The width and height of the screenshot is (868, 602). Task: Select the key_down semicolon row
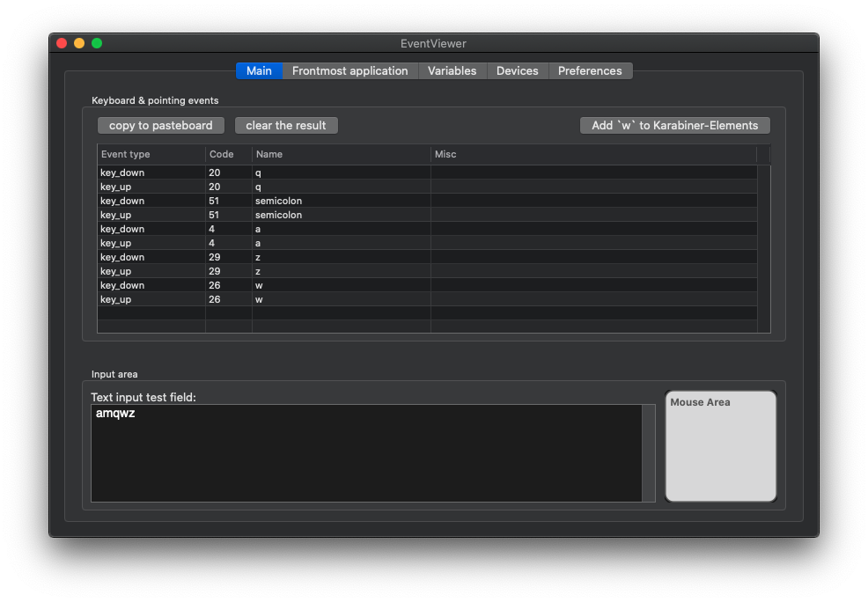click(427, 201)
